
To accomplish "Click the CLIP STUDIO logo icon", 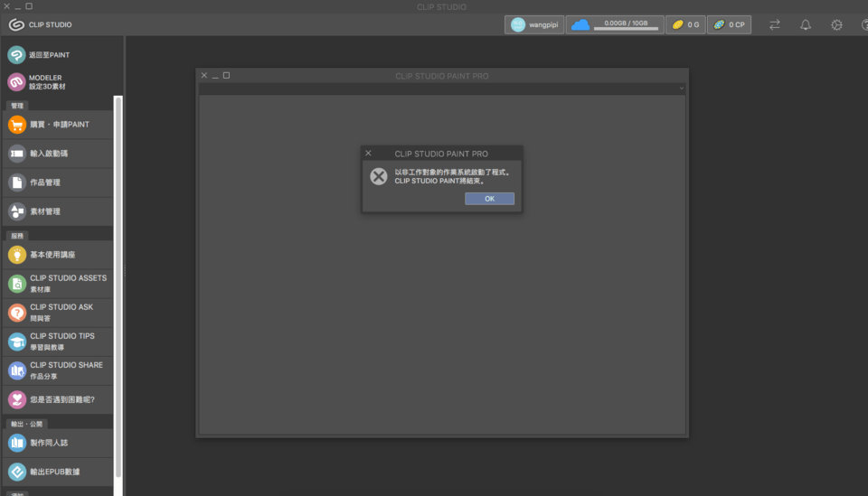I will (x=16, y=24).
